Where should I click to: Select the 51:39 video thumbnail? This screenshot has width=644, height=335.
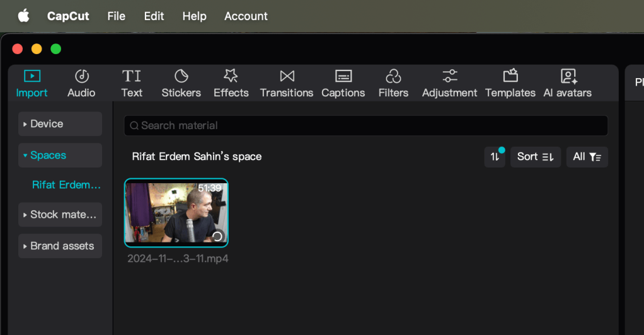tap(176, 213)
